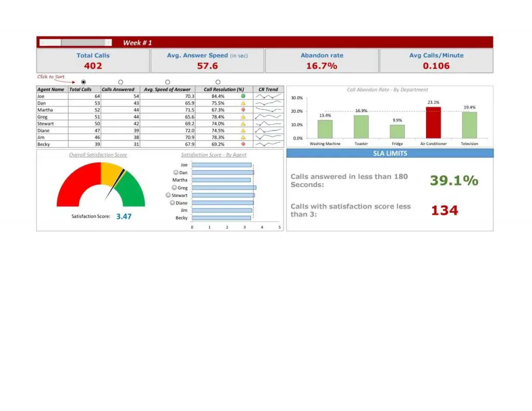532x411 pixels.
Task: Click the smiley icon beside Stewart
Action: point(168,195)
